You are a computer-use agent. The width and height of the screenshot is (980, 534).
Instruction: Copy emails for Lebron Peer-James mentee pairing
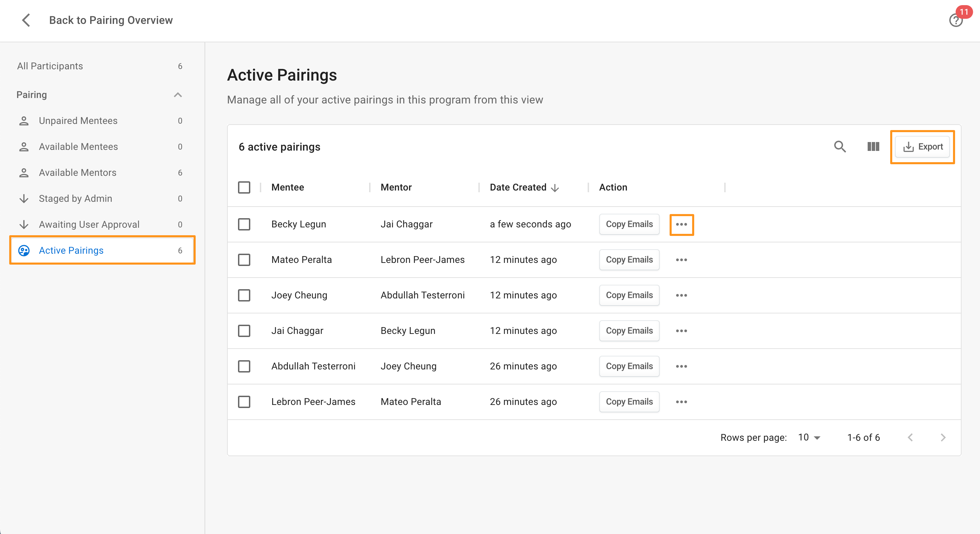629,402
